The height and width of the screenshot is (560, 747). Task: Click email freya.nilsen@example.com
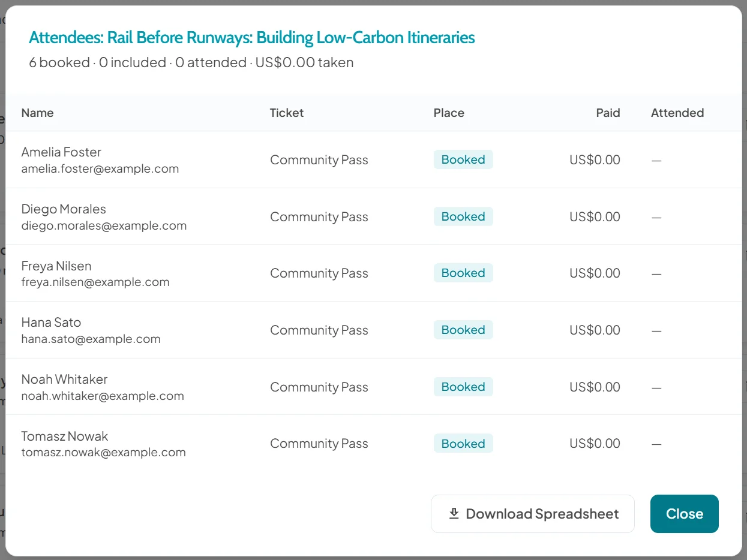pos(95,282)
